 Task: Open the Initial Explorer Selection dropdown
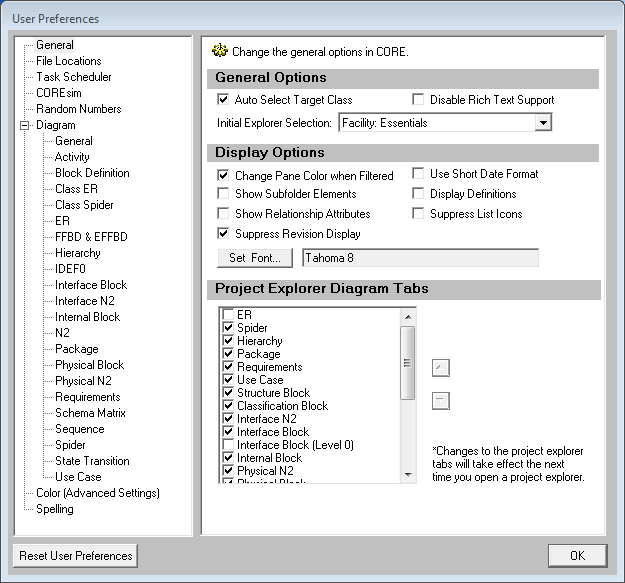click(543, 123)
